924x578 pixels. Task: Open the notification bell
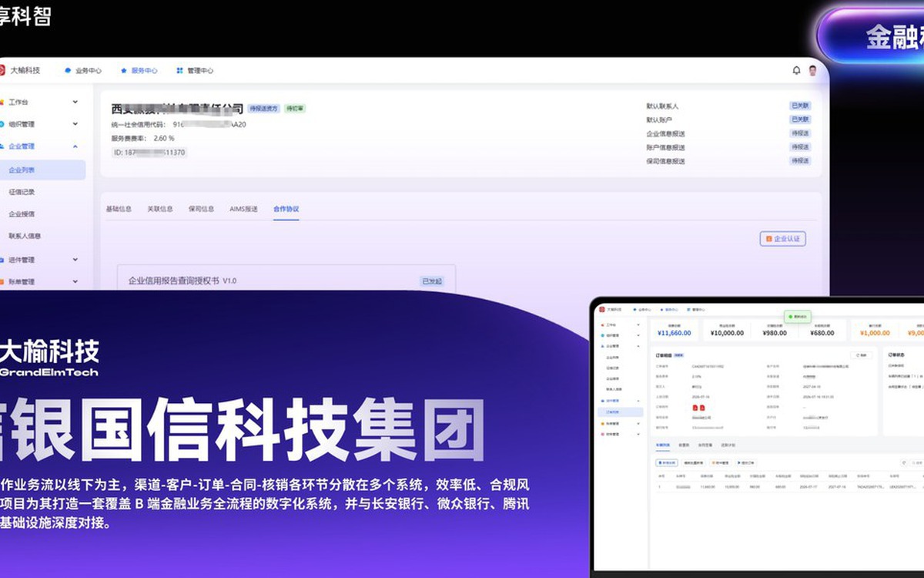click(796, 70)
